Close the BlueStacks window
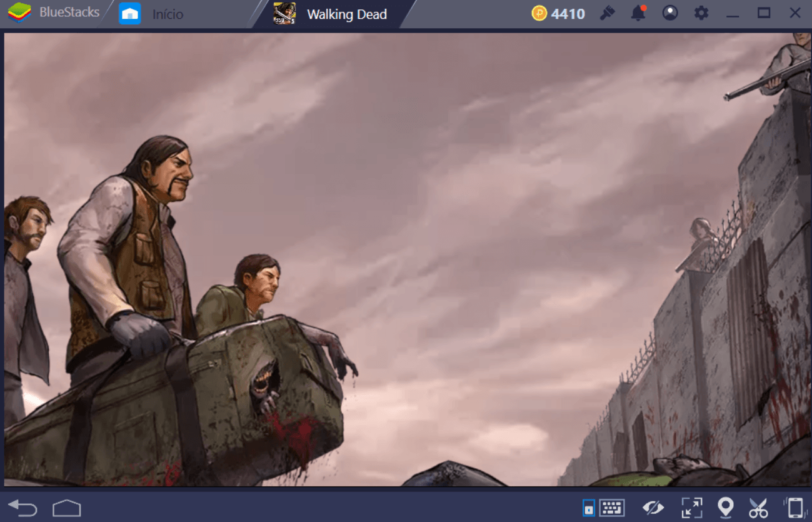 click(x=795, y=13)
